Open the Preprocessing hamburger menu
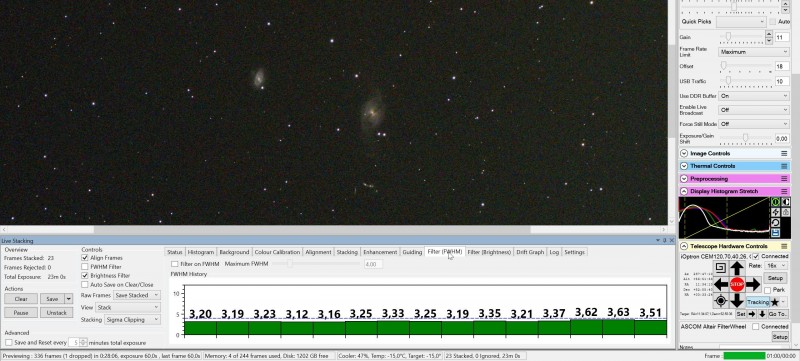800x361 pixels. 784,179
